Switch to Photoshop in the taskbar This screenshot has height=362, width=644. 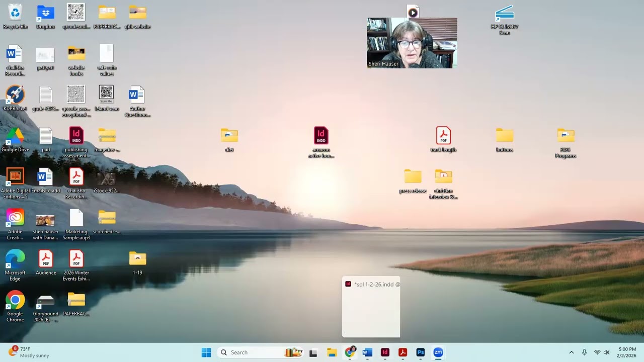click(421, 352)
